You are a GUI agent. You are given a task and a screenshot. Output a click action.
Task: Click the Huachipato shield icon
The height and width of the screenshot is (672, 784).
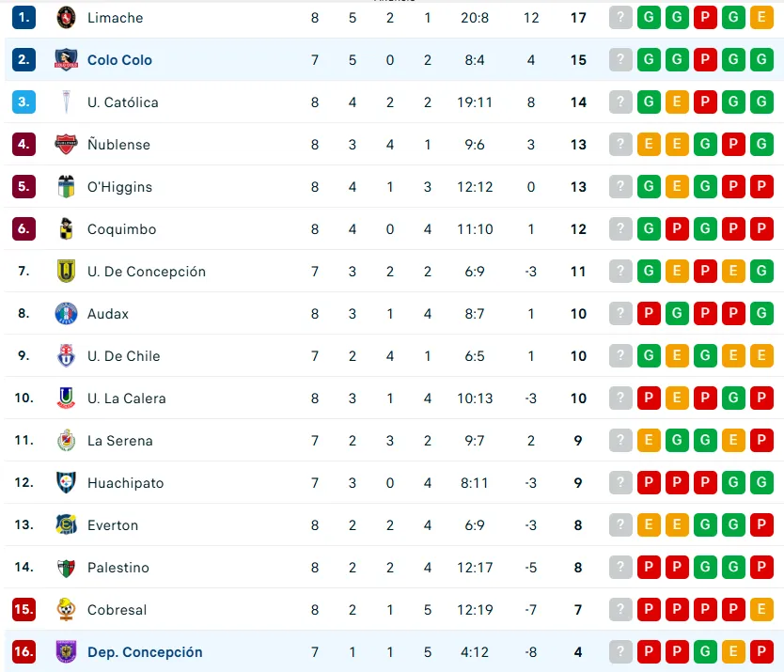point(66,483)
